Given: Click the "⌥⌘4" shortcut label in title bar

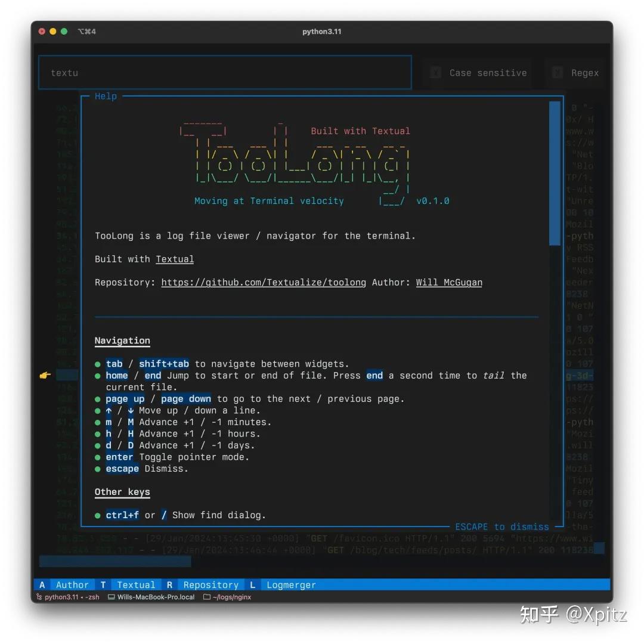Looking at the screenshot, I should (87, 32).
